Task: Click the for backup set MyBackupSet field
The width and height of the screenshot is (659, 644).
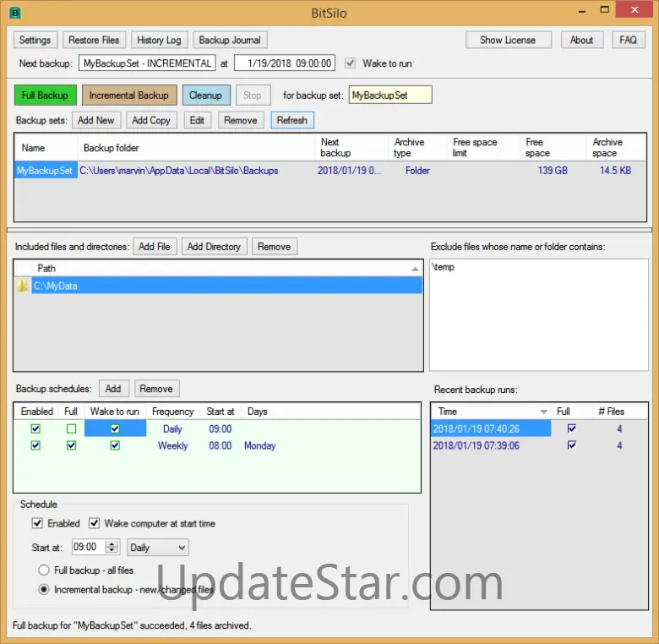Action: coord(390,95)
